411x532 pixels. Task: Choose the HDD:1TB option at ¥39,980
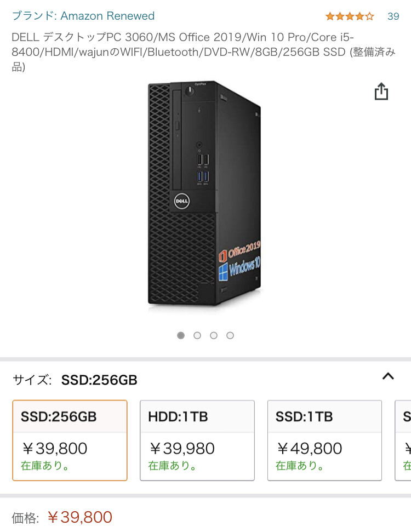click(x=197, y=440)
